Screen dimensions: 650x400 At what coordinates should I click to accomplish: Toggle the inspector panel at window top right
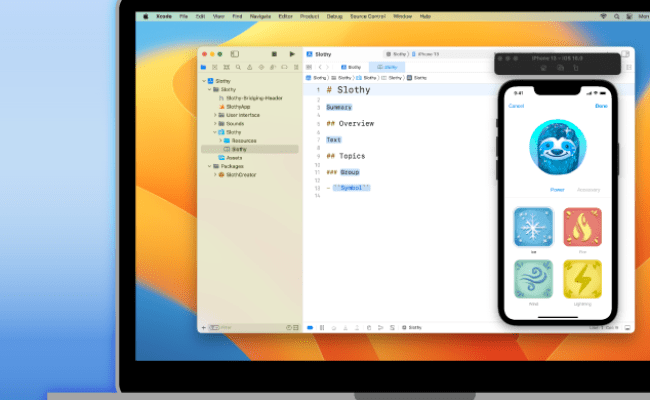pos(626,54)
